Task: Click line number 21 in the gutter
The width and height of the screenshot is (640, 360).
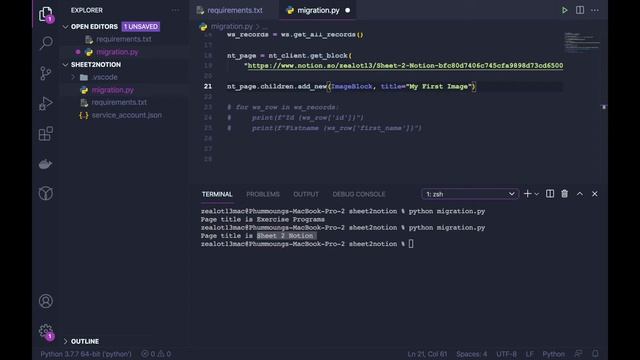Action: tap(208, 87)
